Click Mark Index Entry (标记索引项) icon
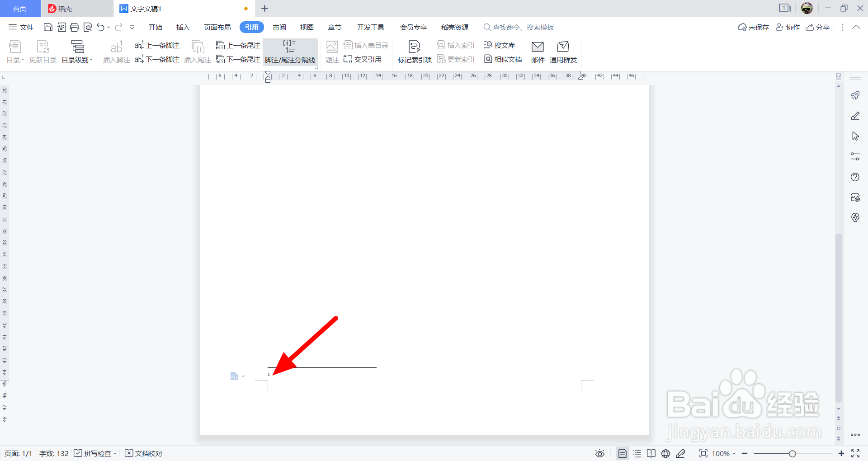This screenshot has width=868, height=461. tap(415, 52)
